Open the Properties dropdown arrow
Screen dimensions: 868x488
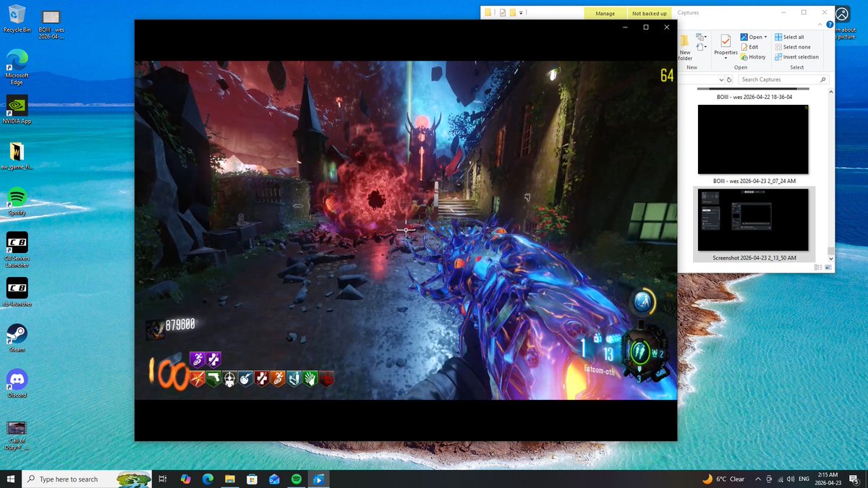coord(726,58)
